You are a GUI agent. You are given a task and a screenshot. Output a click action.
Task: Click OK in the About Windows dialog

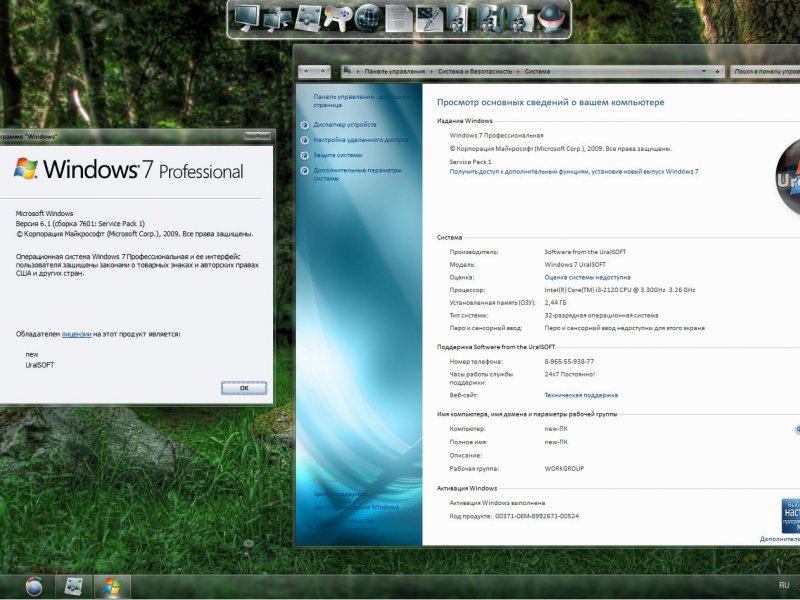coord(244,388)
